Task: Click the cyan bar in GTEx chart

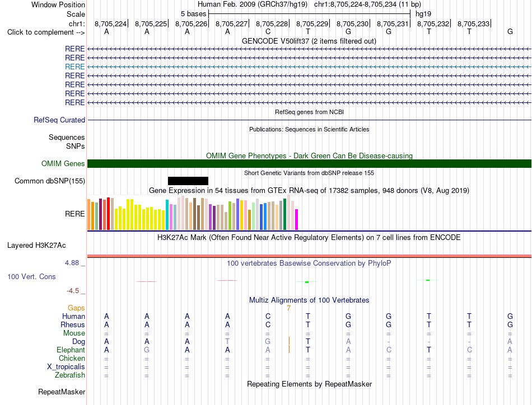Action: click(x=167, y=215)
